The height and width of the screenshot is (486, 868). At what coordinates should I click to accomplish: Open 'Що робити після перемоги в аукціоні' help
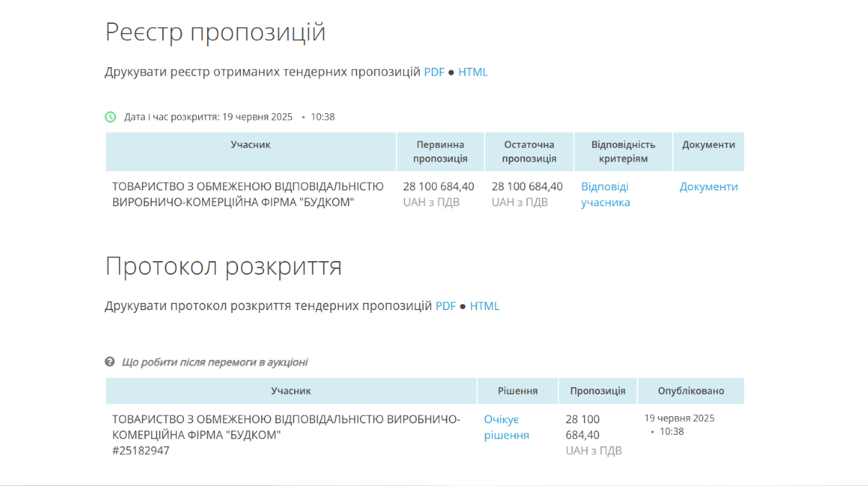[x=214, y=362]
